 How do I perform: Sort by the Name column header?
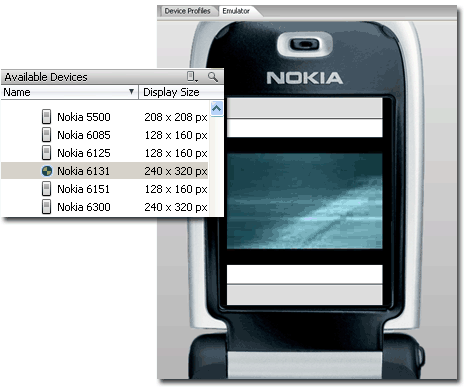[69, 92]
